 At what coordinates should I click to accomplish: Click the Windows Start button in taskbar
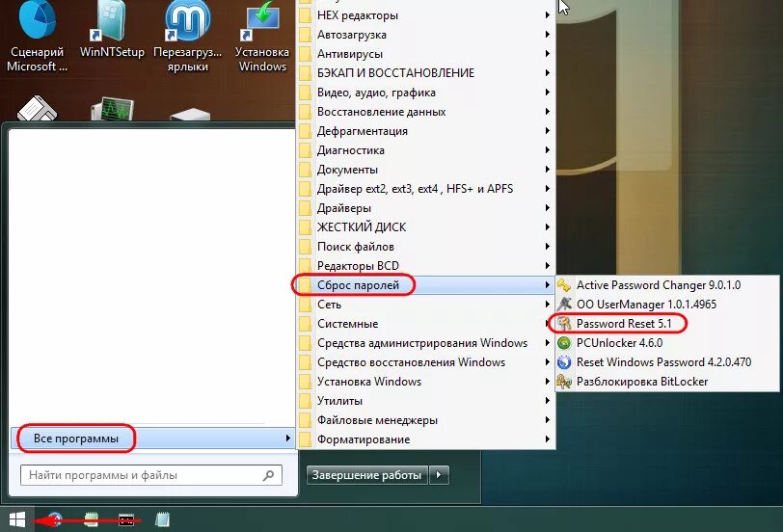(x=17, y=519)
